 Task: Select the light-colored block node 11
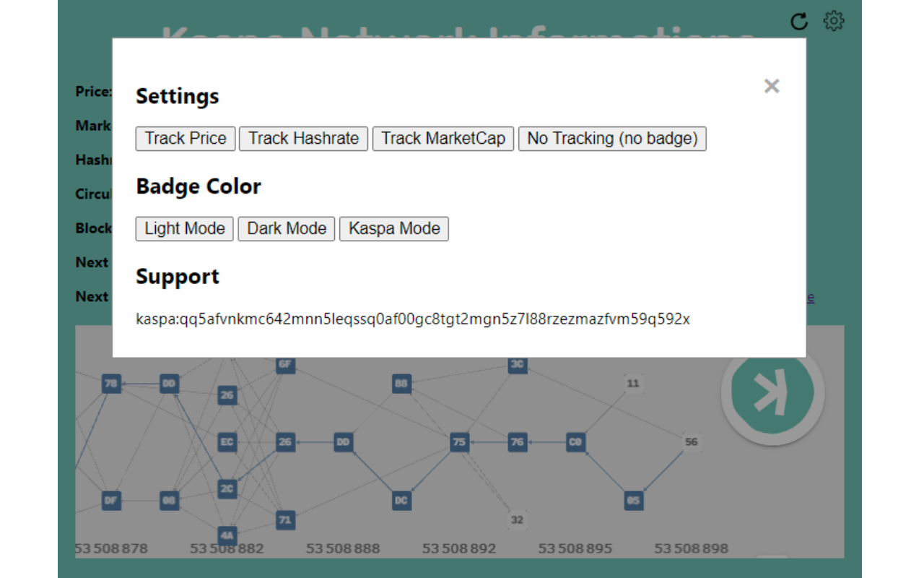[x=633, y=384]
